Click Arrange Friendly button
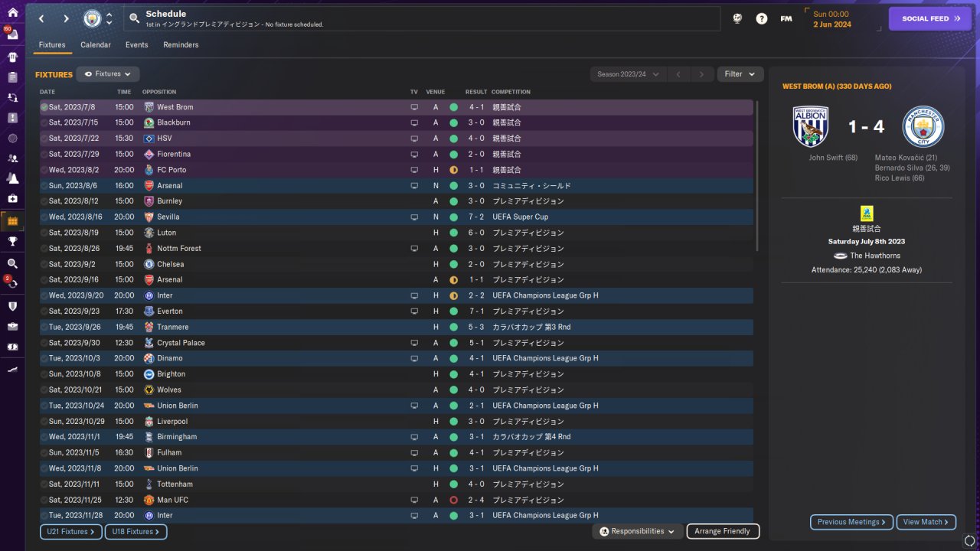980x551 pixels. 723,531
